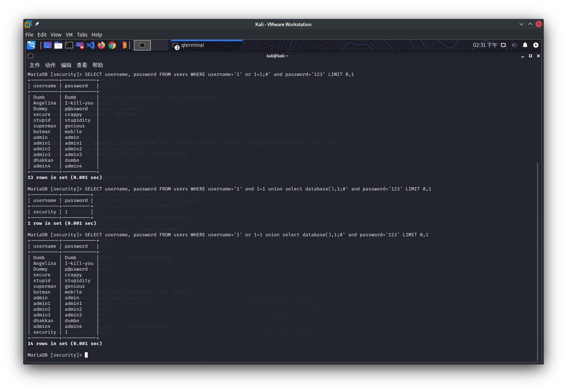Open VMware Tabs menu
The height and width of the screenshot is (392, 567).
coord(82,35)
